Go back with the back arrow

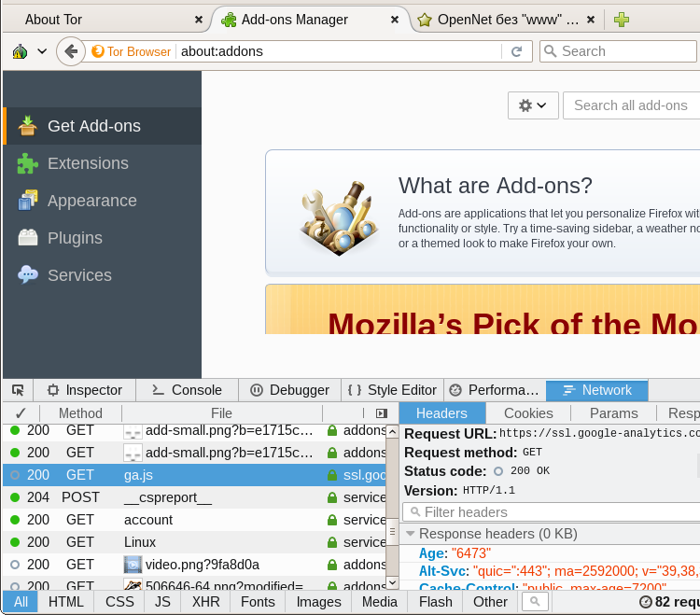pos(71,51)
